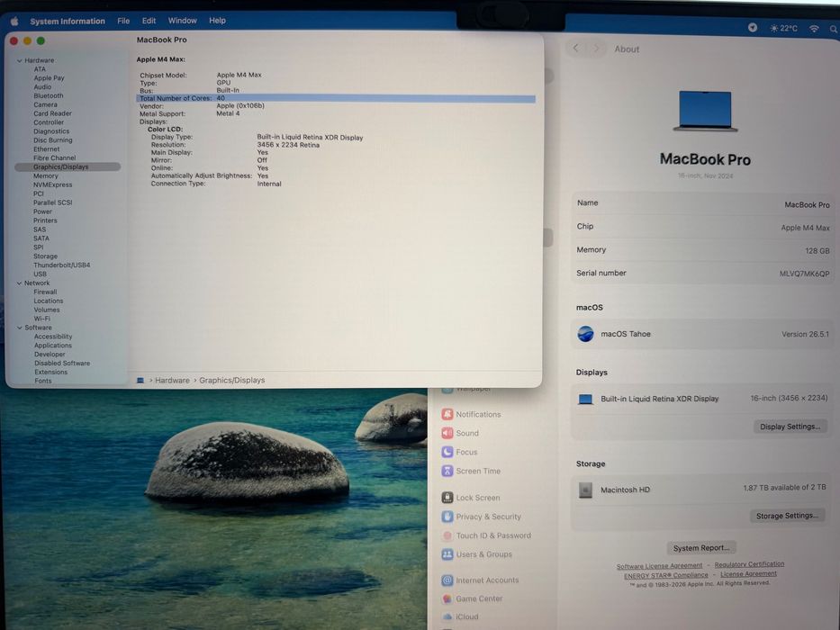
Task: Select Disc Burning in the sidebar
Action: tap(52, 139)
